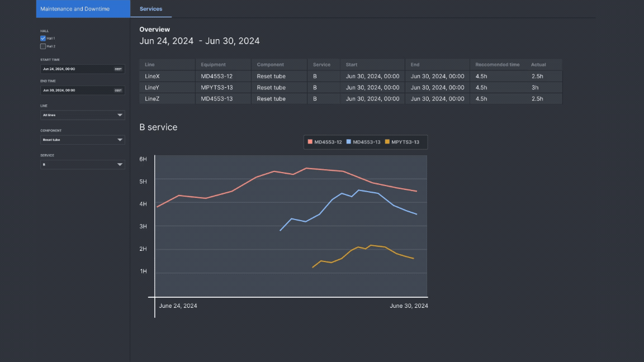Click the CEST badge in Start Time
Screen dimensions: 644x362
click(118, 69)
